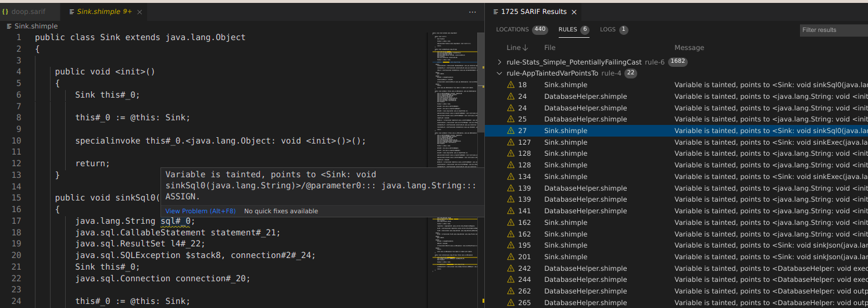Viewport: 868px width, 308px height.
Task: Click editor line number 4
Action: [x=19, y=71]
